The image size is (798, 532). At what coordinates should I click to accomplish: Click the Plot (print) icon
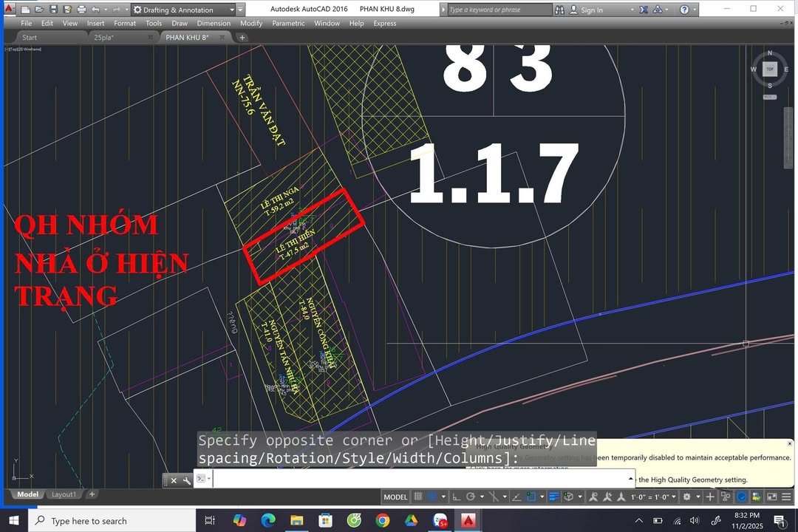click(x=81, y=10)
